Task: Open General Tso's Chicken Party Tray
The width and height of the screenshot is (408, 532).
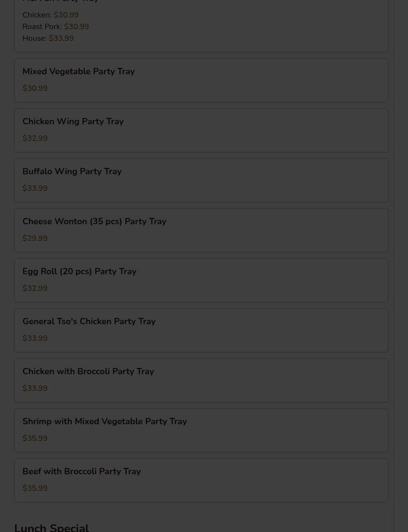Action: [201, 330]
